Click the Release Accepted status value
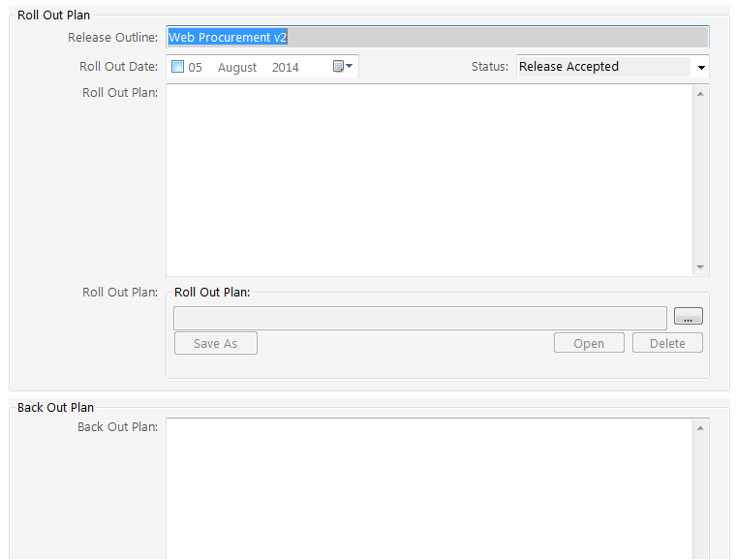This screenshot has width=736, height=560. 568,67
